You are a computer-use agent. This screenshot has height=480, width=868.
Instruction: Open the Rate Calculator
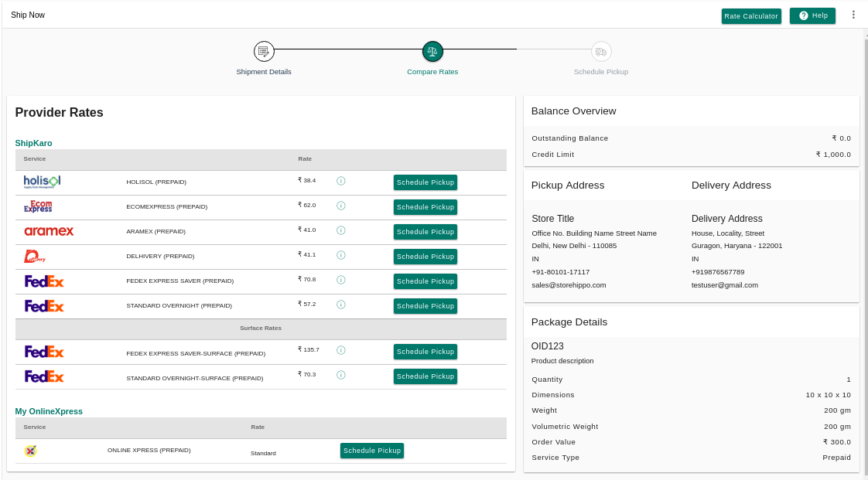pos(751,16)
